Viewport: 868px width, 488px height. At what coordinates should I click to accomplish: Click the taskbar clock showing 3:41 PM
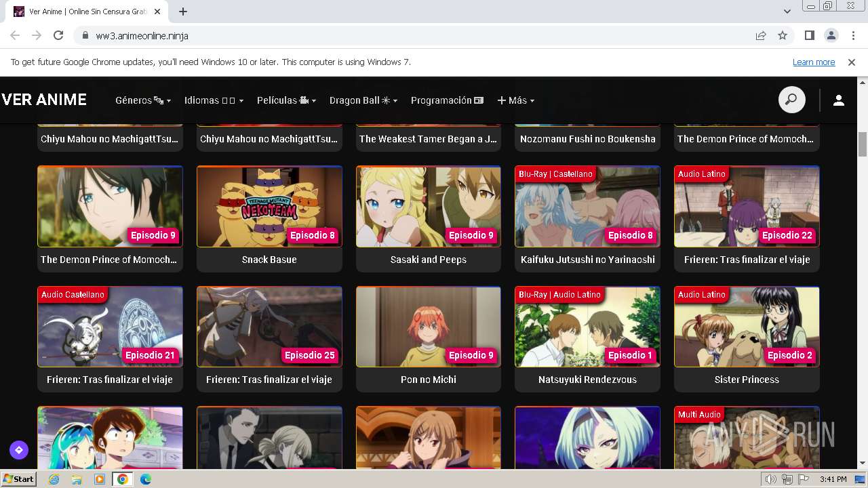(x=833, y=479)
